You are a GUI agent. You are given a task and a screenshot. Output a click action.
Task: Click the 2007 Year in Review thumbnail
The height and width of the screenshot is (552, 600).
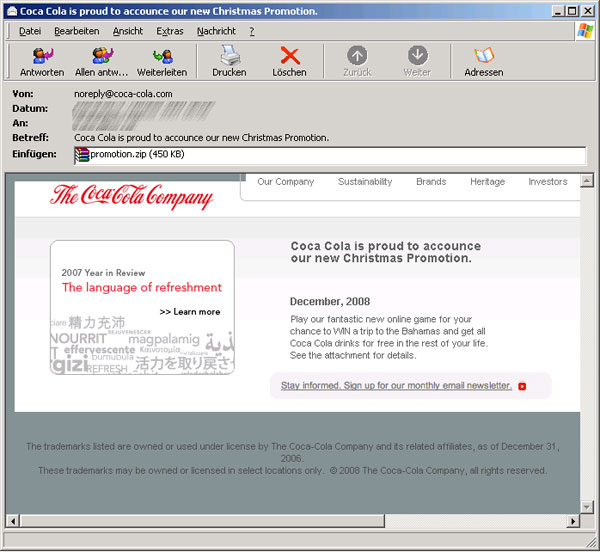(x=142, y=308)
